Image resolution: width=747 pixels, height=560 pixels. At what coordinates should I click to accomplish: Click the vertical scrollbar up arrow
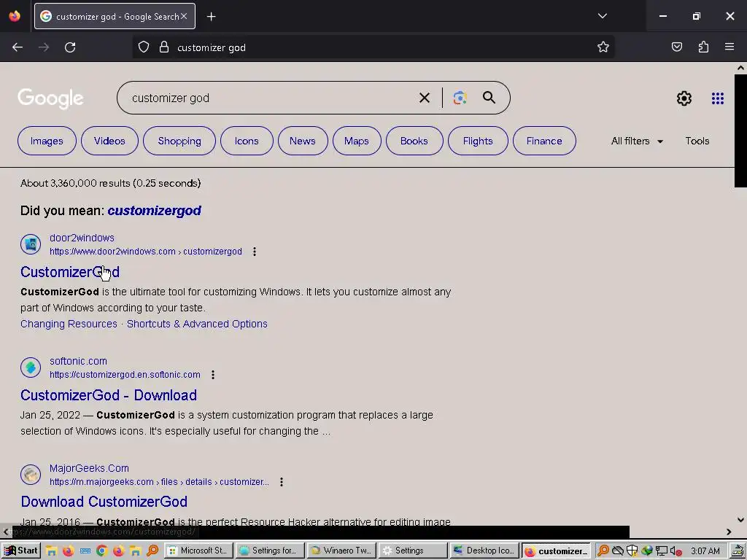tap(740, 68)
